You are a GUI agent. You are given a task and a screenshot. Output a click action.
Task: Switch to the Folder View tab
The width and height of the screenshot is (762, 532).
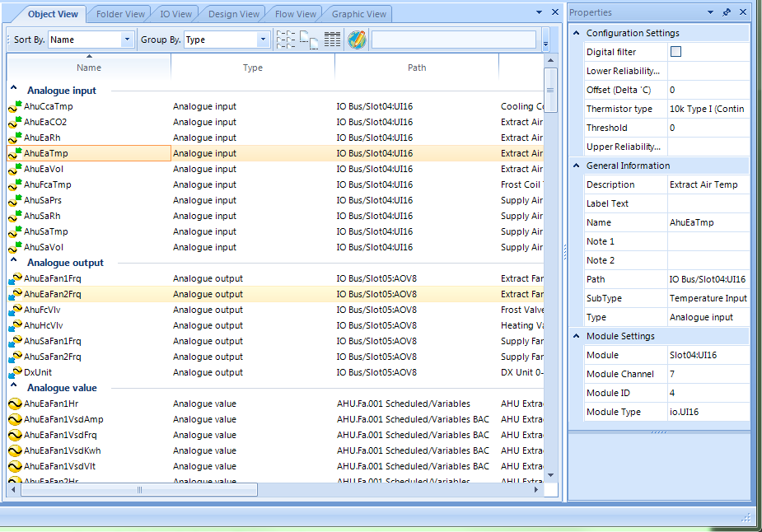pyautogui.click(x=120, y=14)
